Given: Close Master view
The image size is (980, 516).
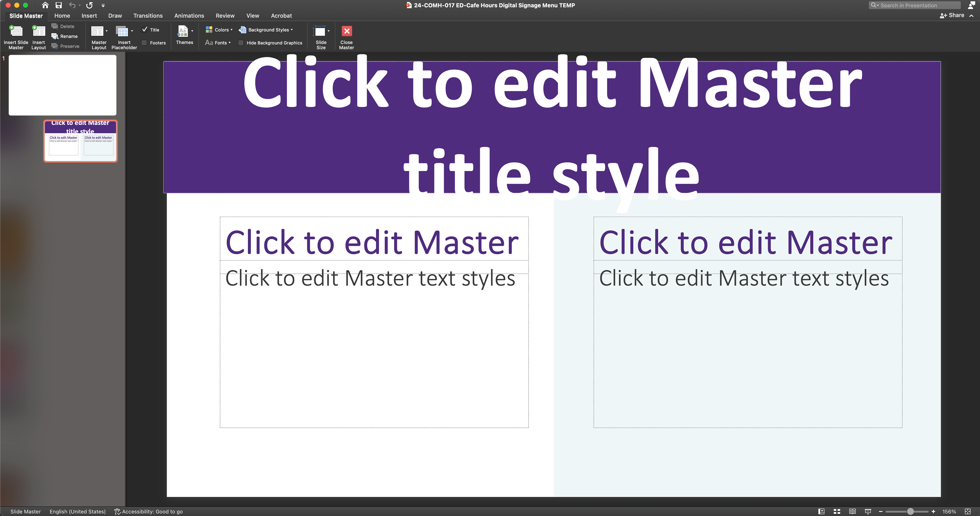Looking at the screenshot, I should 347,37.
